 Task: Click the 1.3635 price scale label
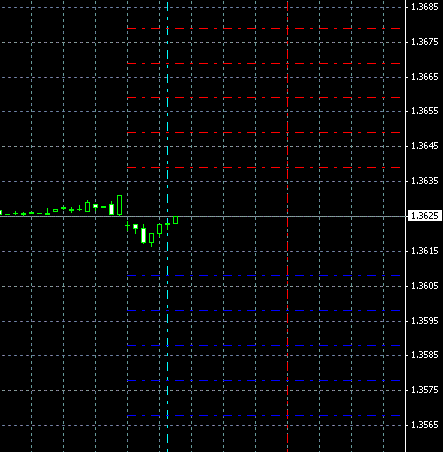[425, 181]
